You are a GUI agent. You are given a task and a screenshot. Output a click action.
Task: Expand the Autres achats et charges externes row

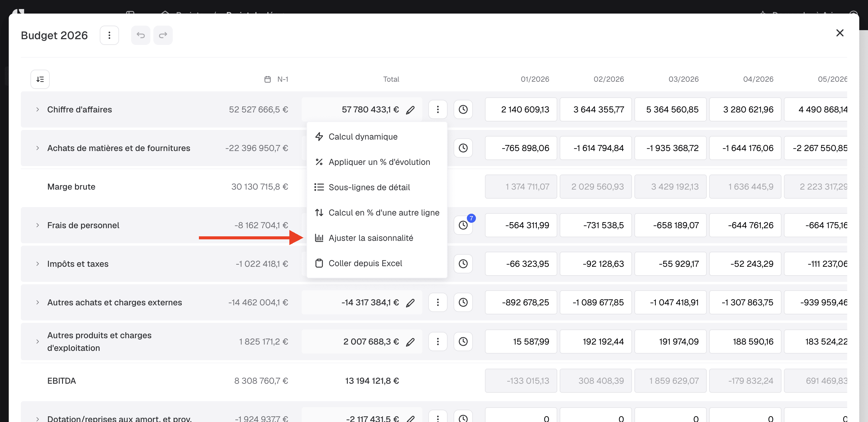tap(37, 302)
